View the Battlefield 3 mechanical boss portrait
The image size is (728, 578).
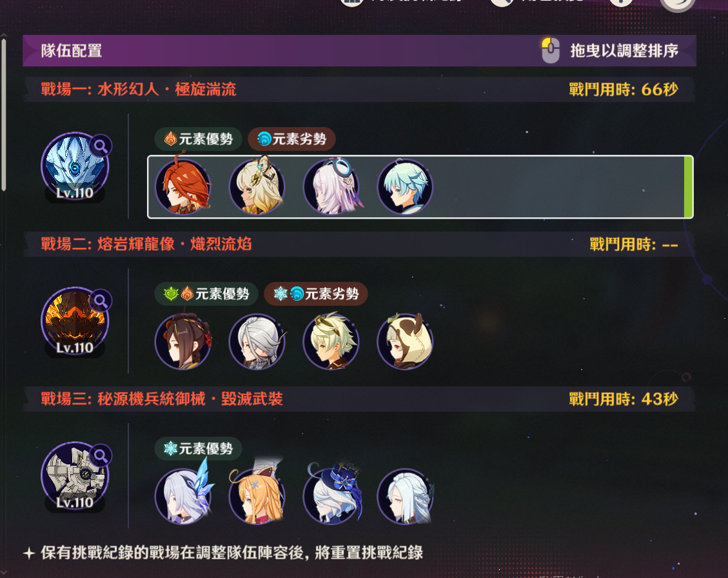(x=74, y=476)
